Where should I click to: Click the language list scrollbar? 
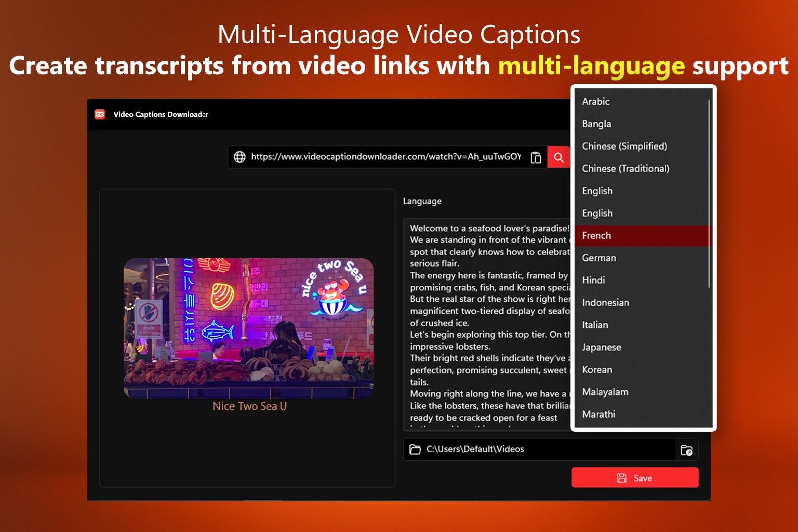coord(709,193)
